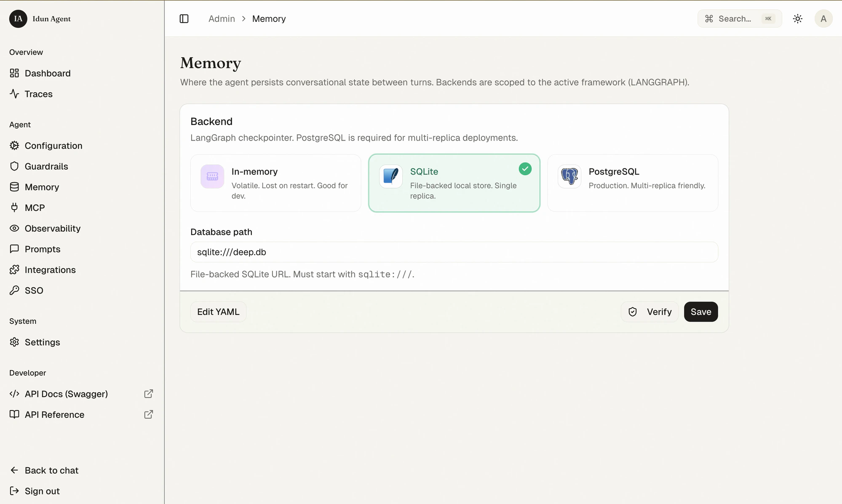
Task: Focus the Search box in header
Action: 740,19
